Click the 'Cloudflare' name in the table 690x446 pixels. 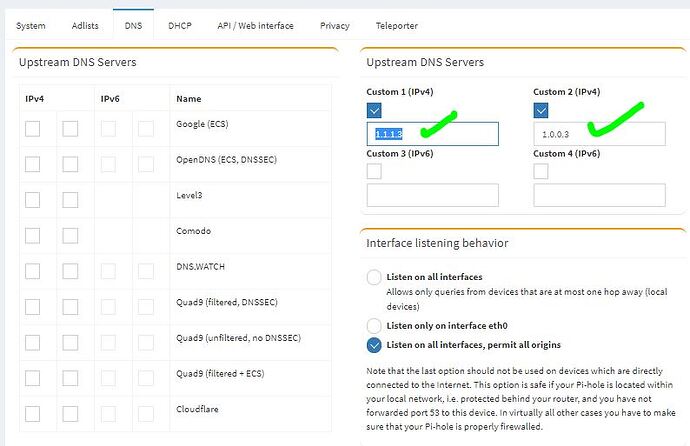197,409
